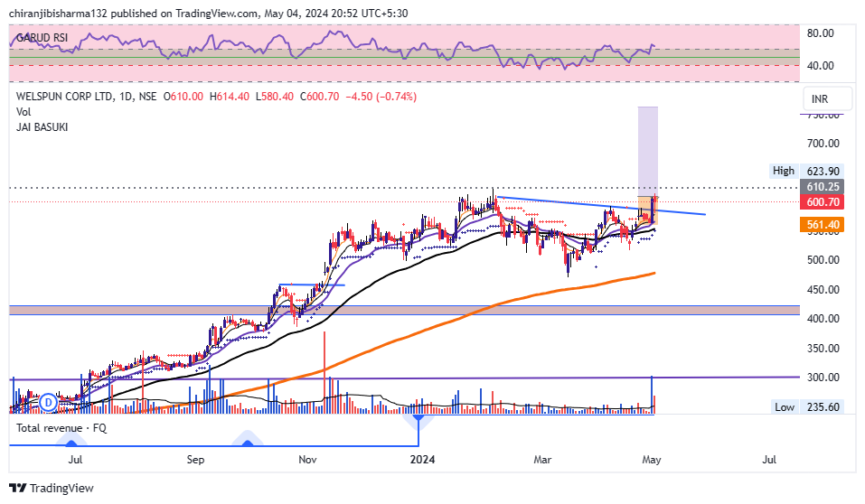Click the revenue marker below 2024
865x504 pixels.
(418, 421)
